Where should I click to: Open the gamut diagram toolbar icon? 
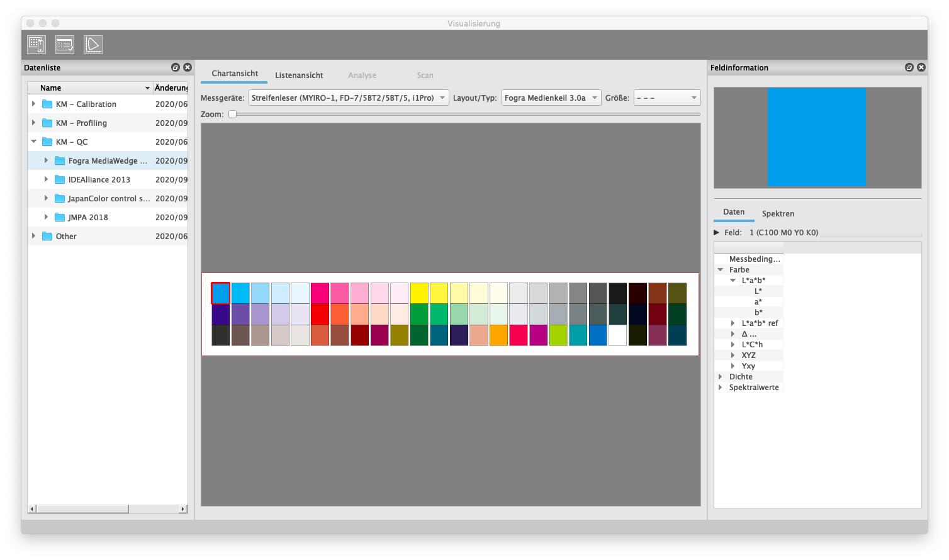(x=93, y=45)
